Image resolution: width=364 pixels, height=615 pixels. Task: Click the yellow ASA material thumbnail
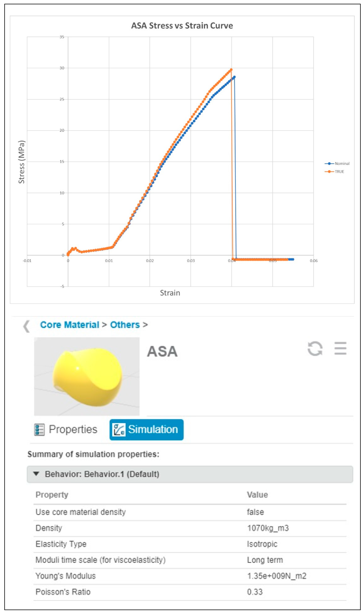click(x=87, y=376)
